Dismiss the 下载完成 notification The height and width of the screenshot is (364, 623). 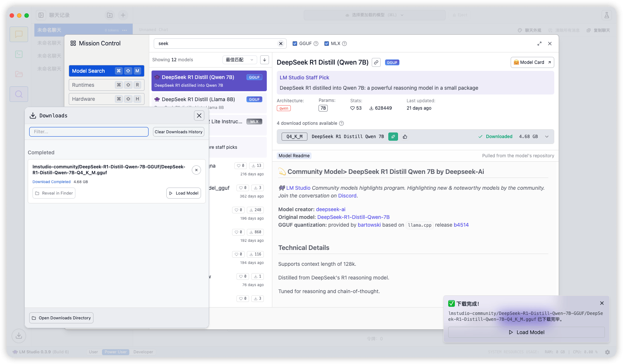coord(602,303)
